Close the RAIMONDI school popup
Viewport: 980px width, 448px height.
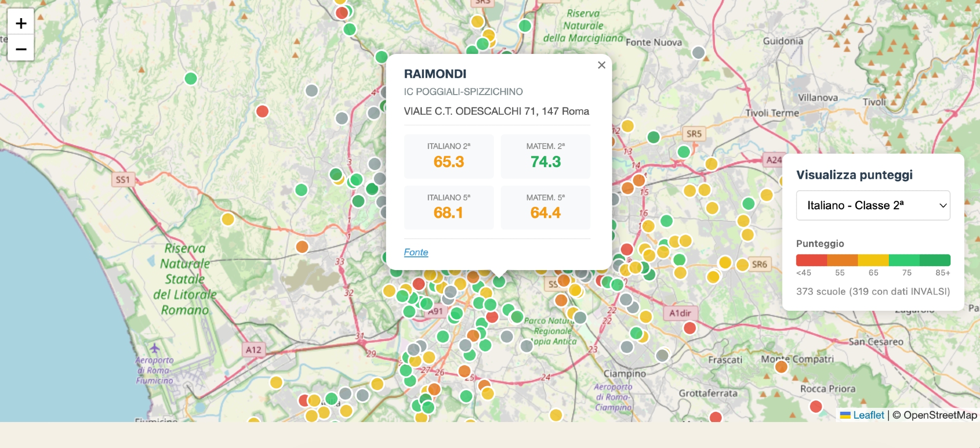tap(602, 65)
